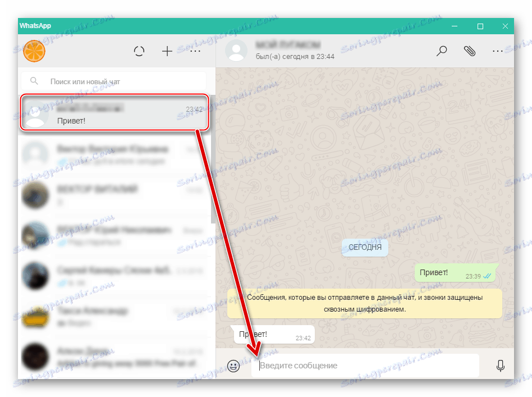The height and width of the screenshot is (397, 532).
Task: Record voice message microphone icon
Action: tap(500, 366)
